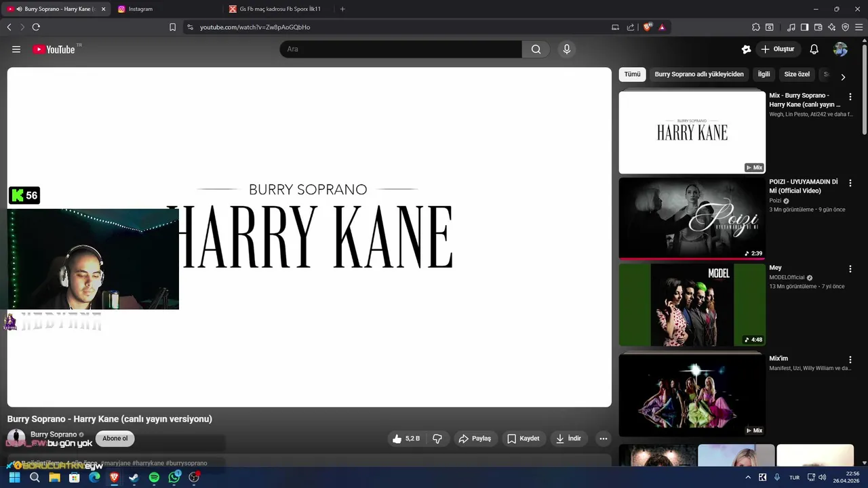Screen dimensions: 868x488
Task: View site information icon in address bar
Action: pos(190,27)
